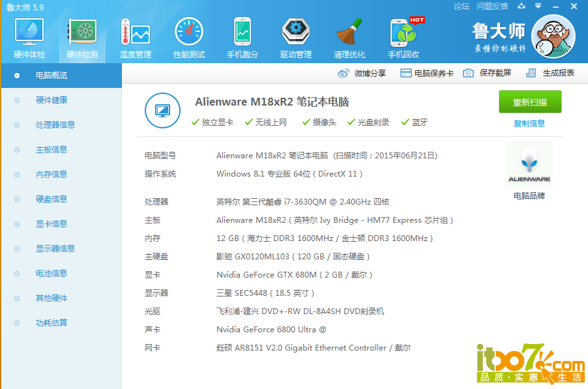Select 电脑概览 in the sidebar

61,76
